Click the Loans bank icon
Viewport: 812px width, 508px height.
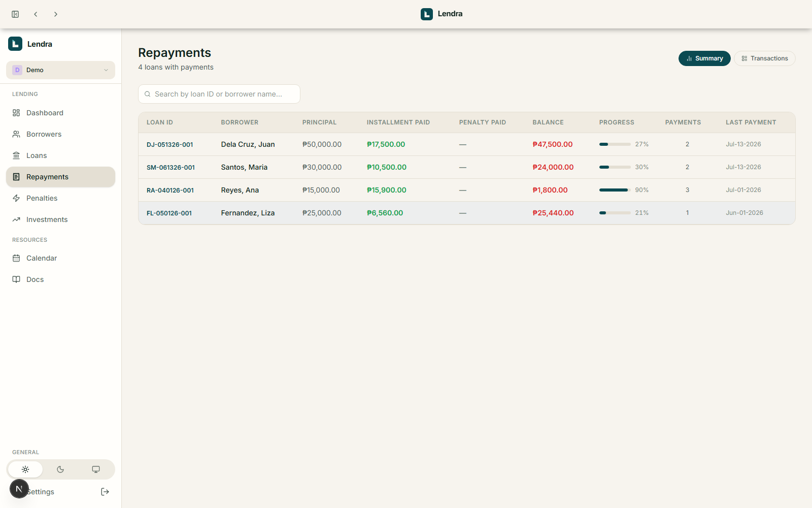coord(16,155)
